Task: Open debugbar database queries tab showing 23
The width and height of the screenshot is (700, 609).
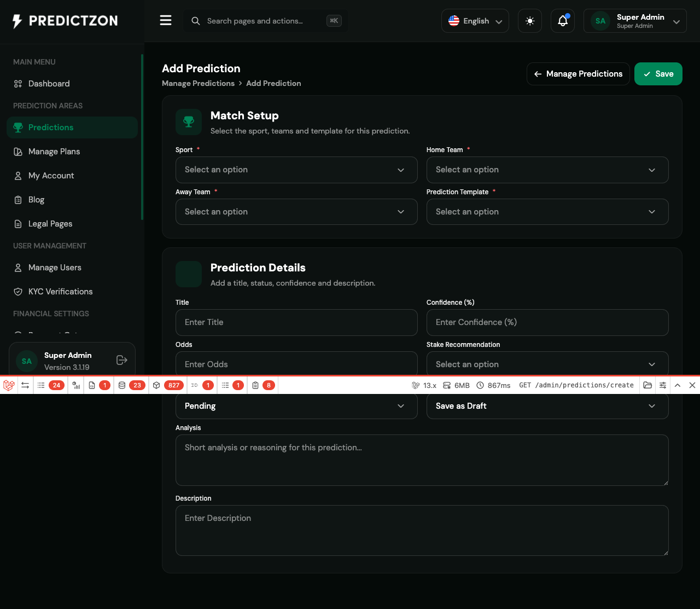Action: pos(131,385)
